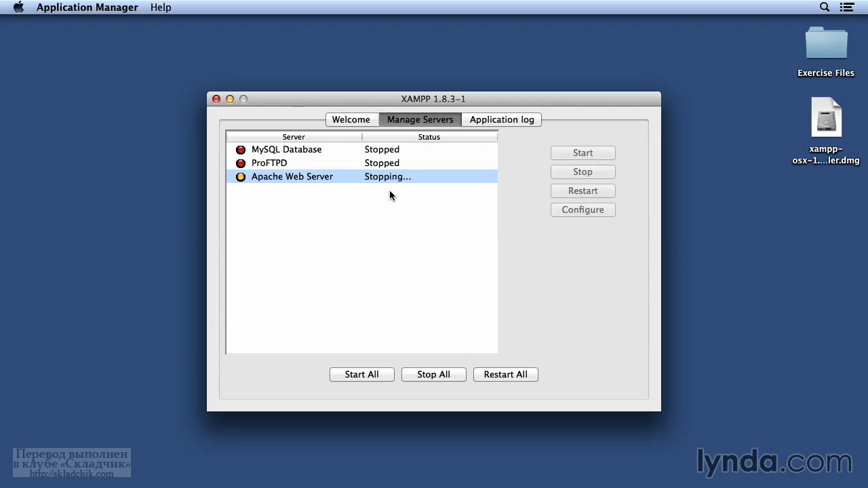Click the Stop All button
868x488 pixels.
pyautogui.click(x=434, y=375)
